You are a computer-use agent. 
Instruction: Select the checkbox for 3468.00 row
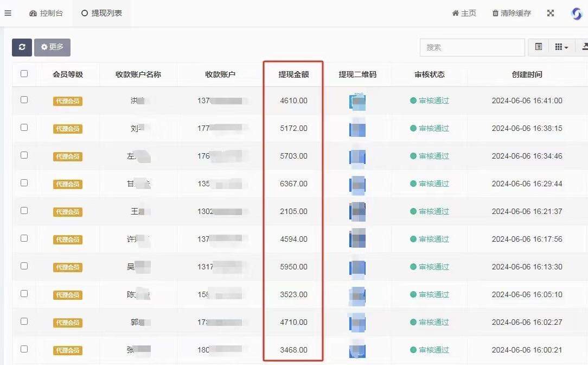[24, 349]
